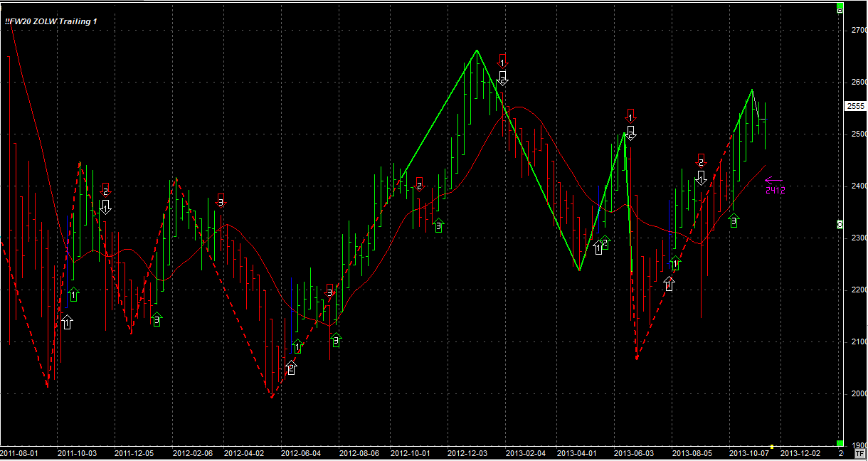
Task: Click the 2013-12-02 date label on time axis
Action: point(800,453)
